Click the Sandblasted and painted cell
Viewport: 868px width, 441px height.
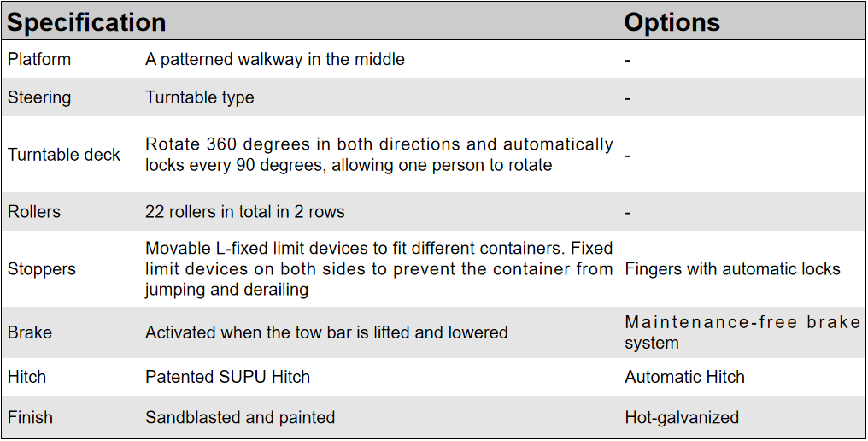(x=240, y=418)
